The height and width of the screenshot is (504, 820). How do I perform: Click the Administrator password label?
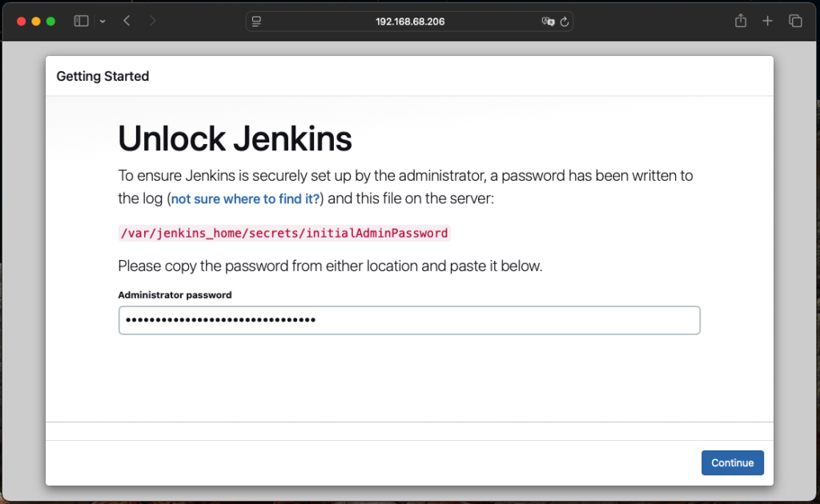click(x=175, y=294)
